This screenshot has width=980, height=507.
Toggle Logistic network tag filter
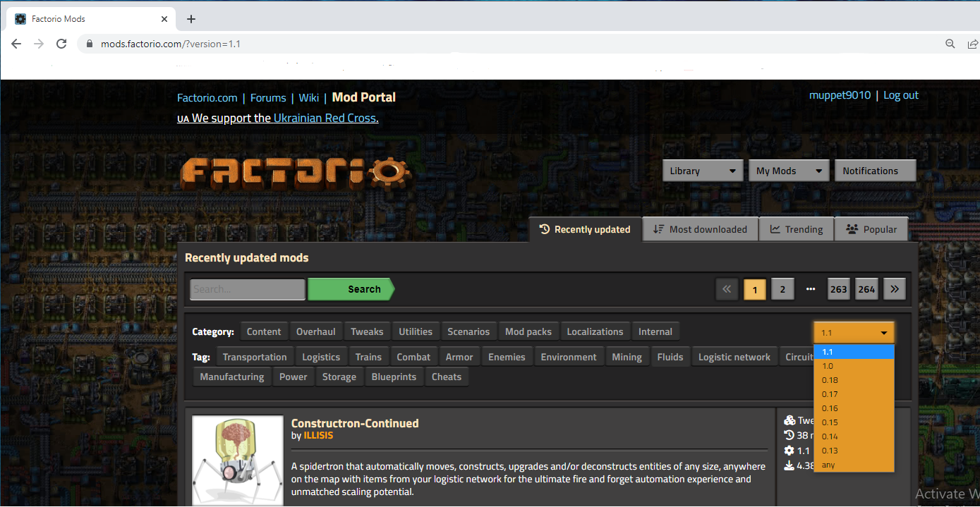click(x=734, y=357)
